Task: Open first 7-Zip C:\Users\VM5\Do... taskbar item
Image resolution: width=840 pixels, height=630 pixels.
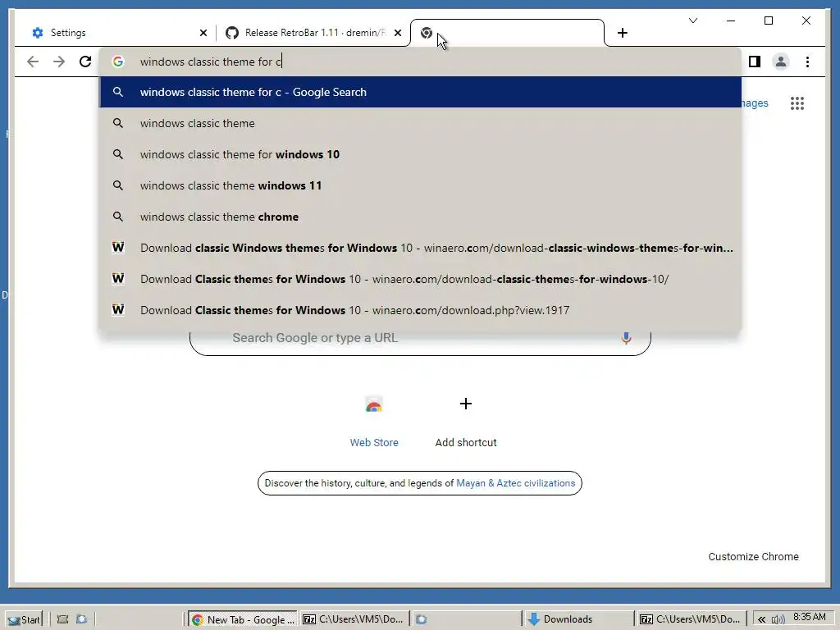Action: (354, 619)
